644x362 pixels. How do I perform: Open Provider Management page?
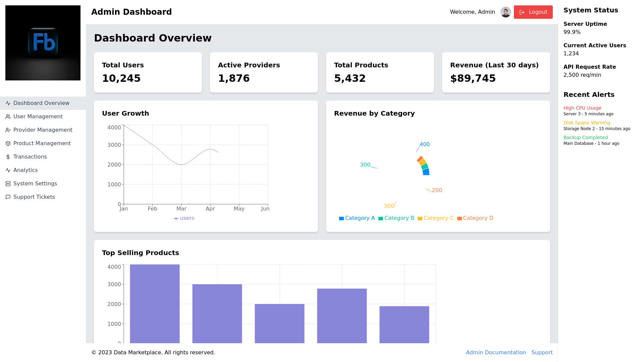tap(43, 130)
